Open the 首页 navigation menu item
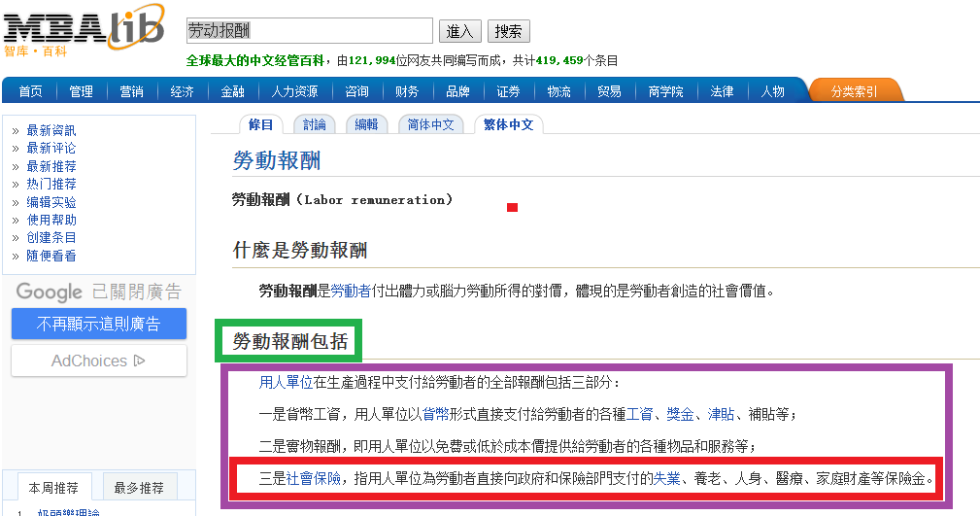This screenshot has height=516, width=980. pos(30,91)
